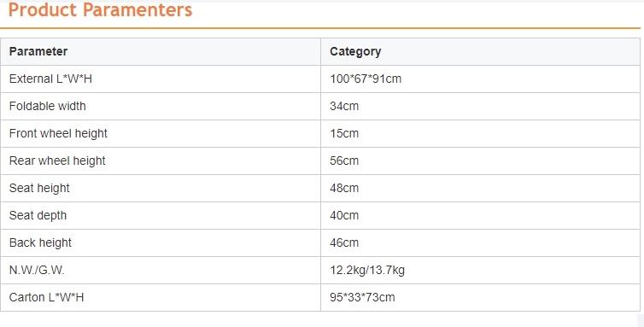Click the 100*67*91cm value cell

(366, 79)
